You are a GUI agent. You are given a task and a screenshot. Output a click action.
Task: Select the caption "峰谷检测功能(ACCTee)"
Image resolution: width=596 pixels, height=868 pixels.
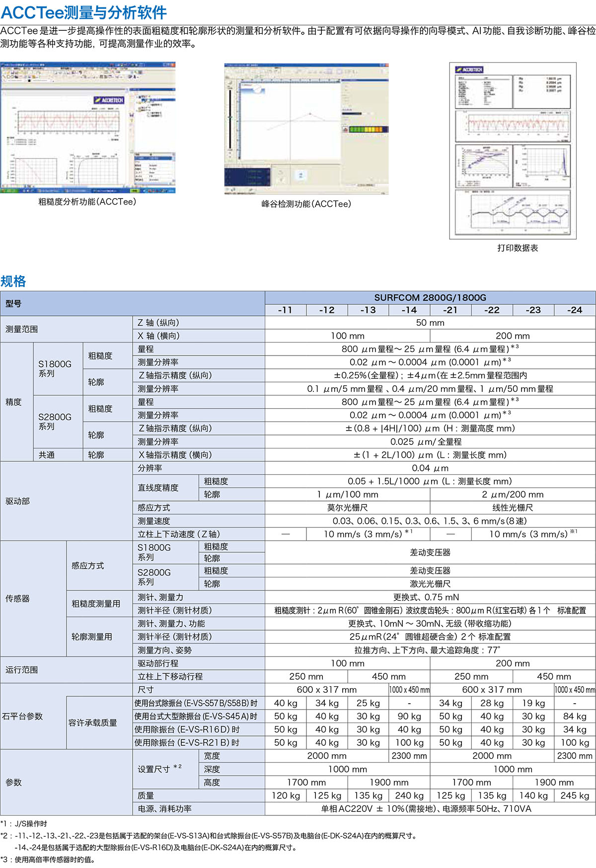(x=306, y=204)
